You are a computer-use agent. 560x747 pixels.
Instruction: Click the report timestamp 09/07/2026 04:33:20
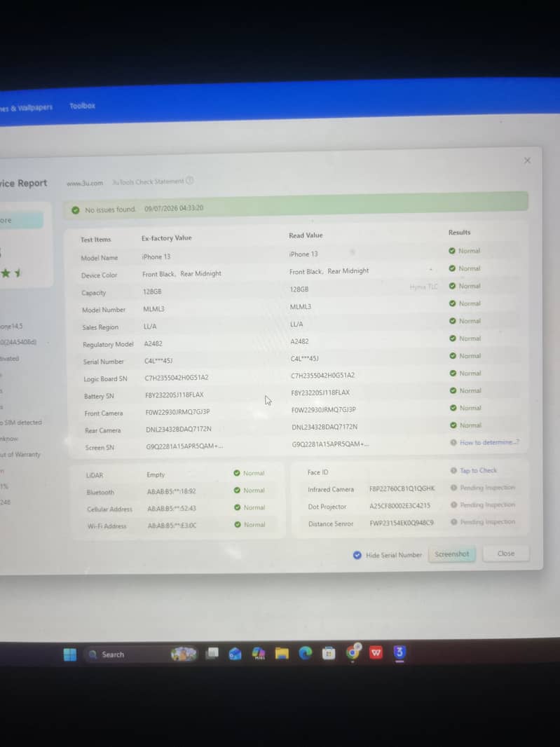(174, 208)
